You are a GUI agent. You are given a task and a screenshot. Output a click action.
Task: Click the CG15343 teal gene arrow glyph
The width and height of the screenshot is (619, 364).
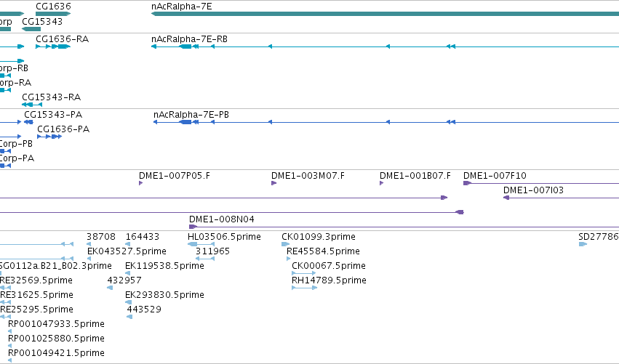tap(31, 29)
